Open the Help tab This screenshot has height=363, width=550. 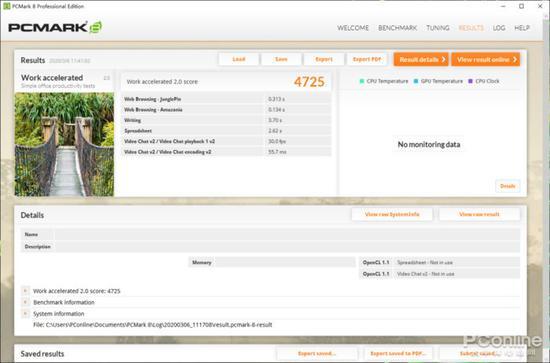point(522,28)
